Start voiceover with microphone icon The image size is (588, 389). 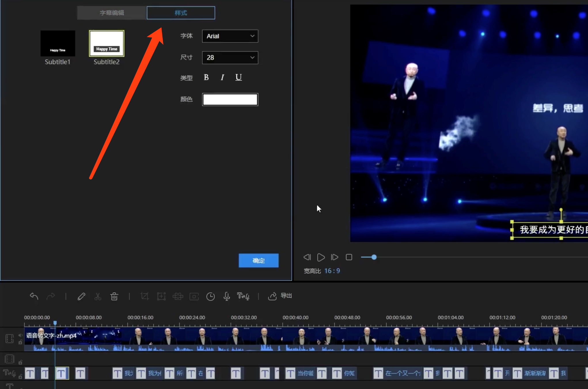pos(227,296)
